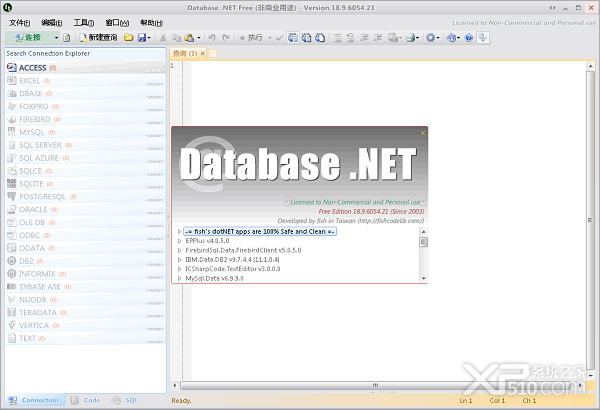This screenshot has width=600, height=410.
Task: Expand the MySql.Data v6.9.9.0 item
Action: coord(179,278)
